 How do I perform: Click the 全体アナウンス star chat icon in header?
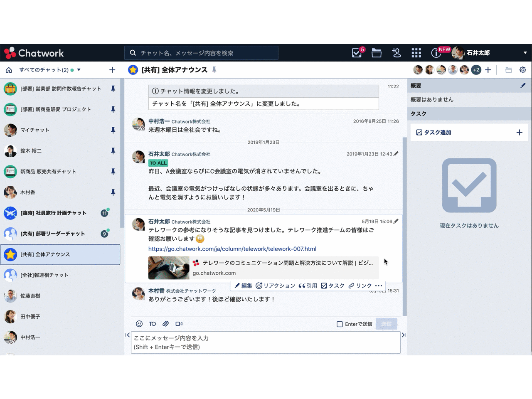coord(133,70)
